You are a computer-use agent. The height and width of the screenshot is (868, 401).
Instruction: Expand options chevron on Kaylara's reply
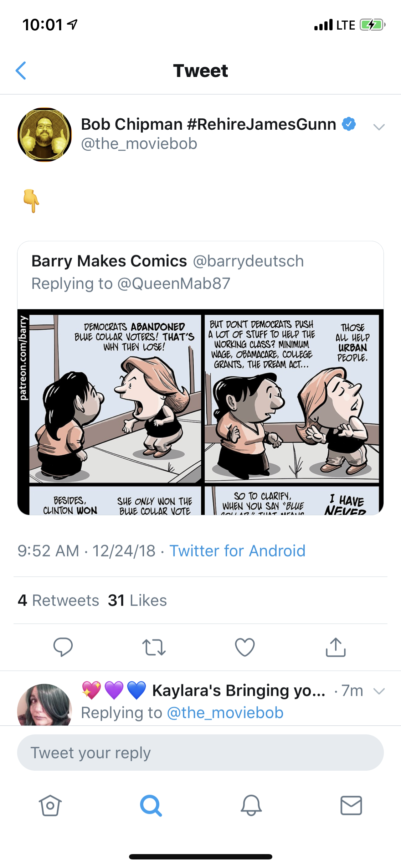point(379,691)
